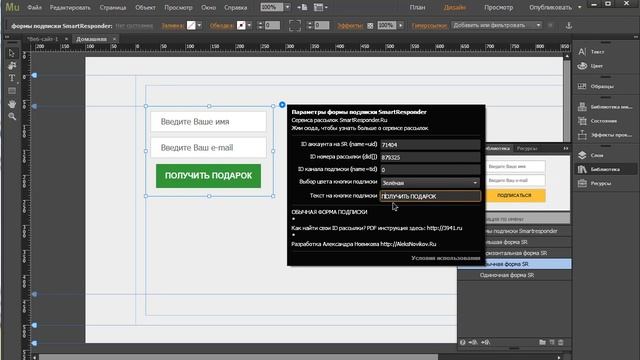Switch to the План view
640x360 pixels.
[x=417, y=7]
